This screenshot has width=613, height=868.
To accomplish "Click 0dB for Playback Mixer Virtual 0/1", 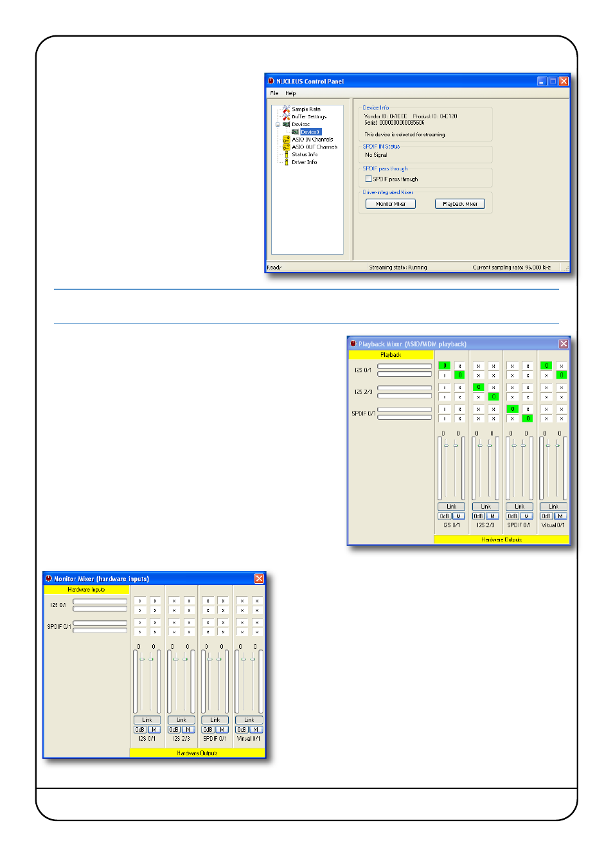I will [547, 516].
